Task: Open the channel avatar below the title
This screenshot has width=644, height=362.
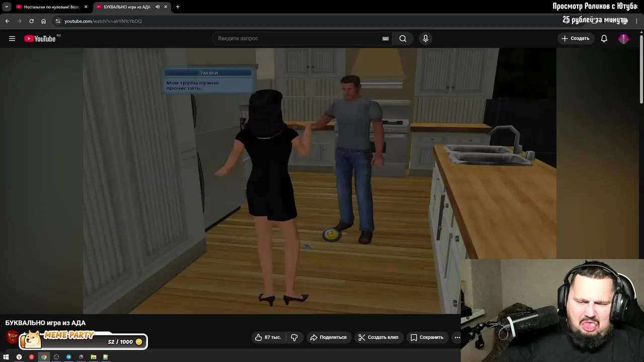Action: 12,337
